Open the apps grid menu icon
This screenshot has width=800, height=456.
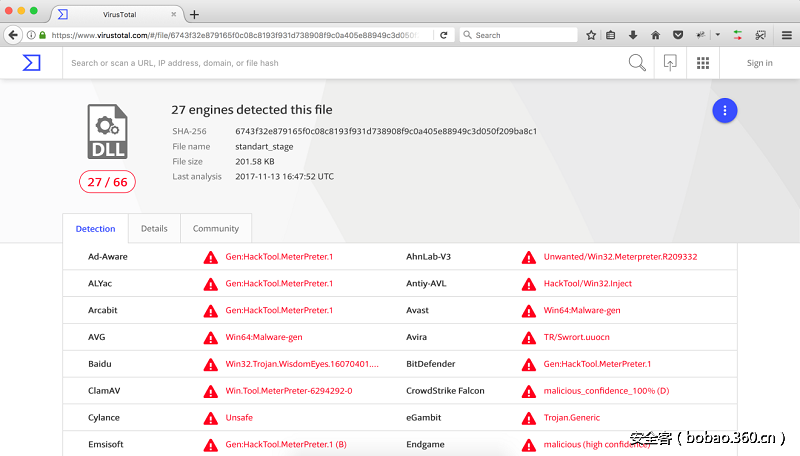tap(703, 63)
